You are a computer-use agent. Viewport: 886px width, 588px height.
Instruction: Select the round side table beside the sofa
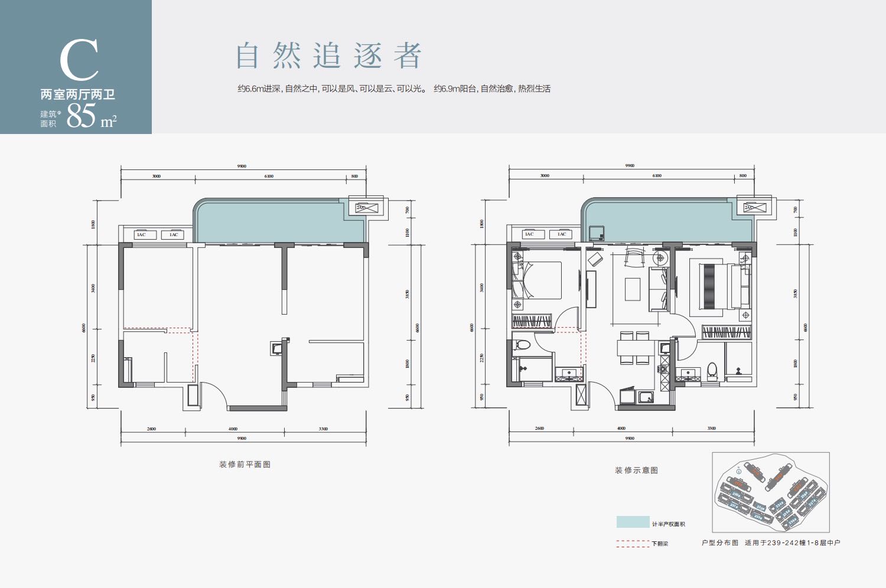point(660,257)
